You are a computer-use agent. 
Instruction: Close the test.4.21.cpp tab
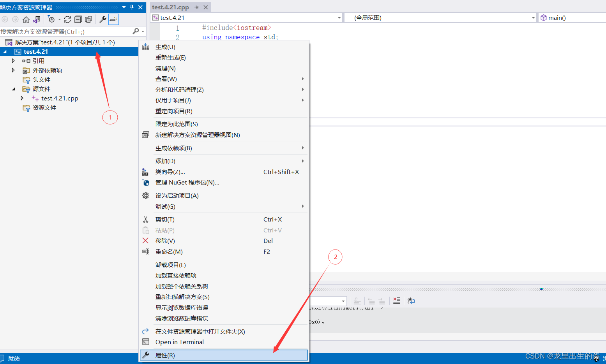(x=206, y=7)
